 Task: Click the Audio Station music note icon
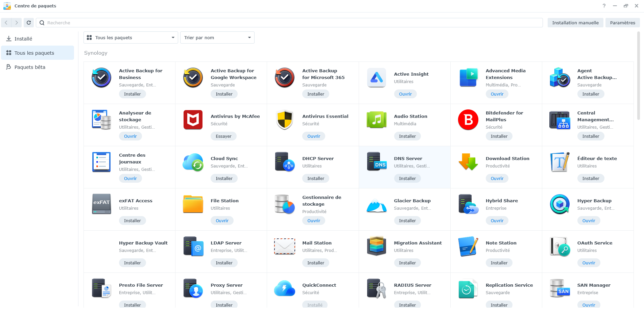pyautogui.click(x=376, y=120)
